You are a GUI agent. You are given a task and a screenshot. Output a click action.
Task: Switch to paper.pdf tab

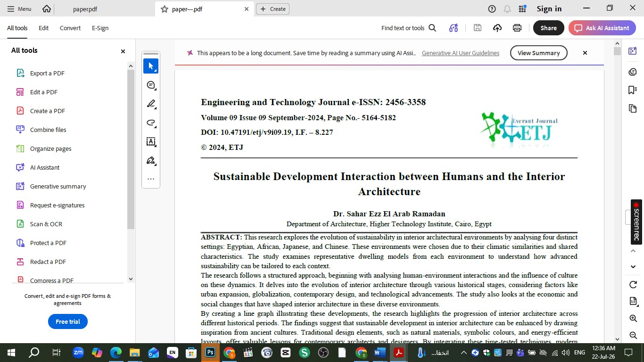pos(85,8)
